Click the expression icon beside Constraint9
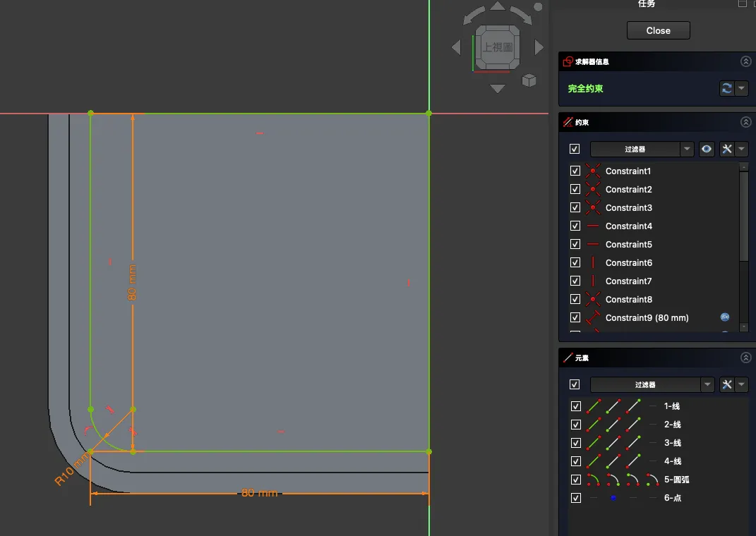756x536 pixels. click(724, 317)
